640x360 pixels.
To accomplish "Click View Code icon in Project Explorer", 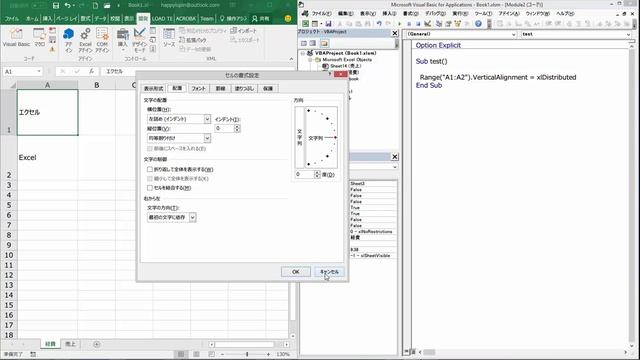I will [304, 43].
